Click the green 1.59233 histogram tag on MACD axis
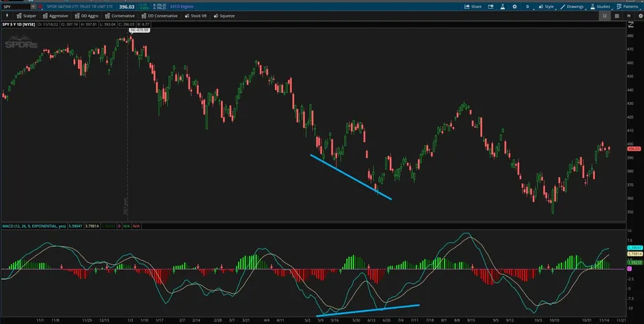The image size is (644, 324). point(635,262)
